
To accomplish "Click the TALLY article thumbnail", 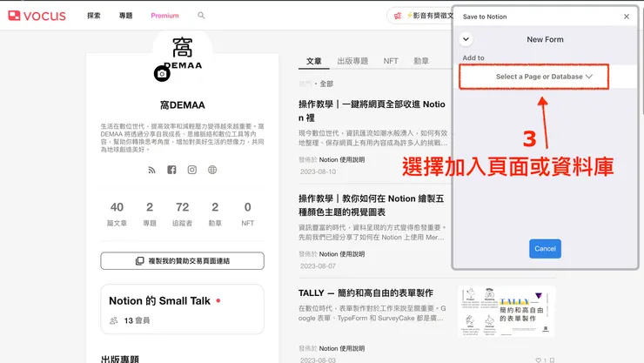I will (x=506, y=312).
